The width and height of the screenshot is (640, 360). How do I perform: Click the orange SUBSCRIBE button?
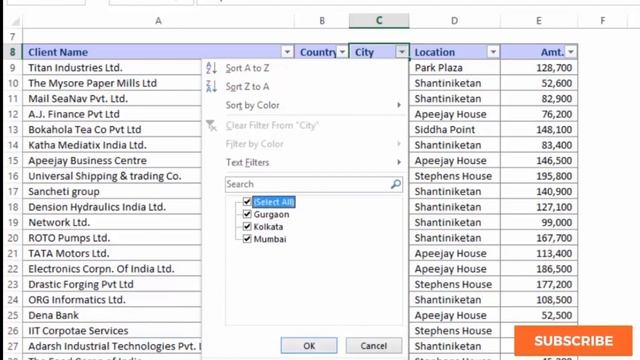click(573, 341)
